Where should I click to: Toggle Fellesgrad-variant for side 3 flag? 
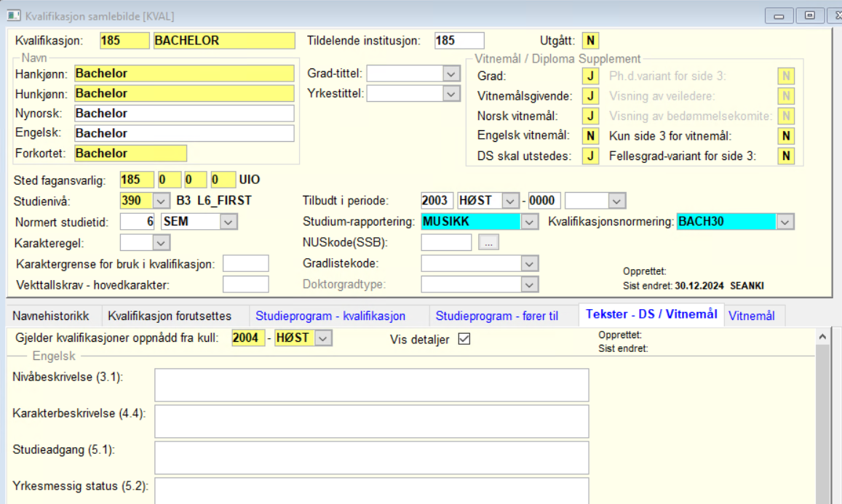tap(786, 156)
